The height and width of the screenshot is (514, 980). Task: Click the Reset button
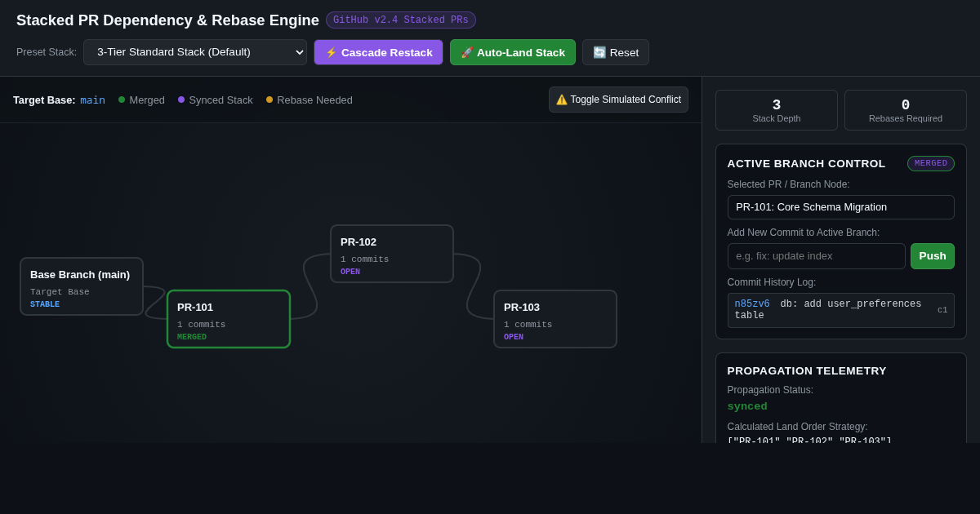tap(616, 52)
